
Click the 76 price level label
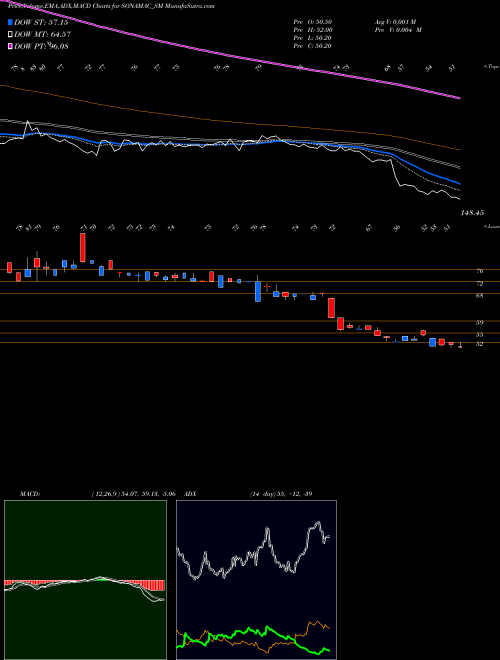click(x=479, y=271)
